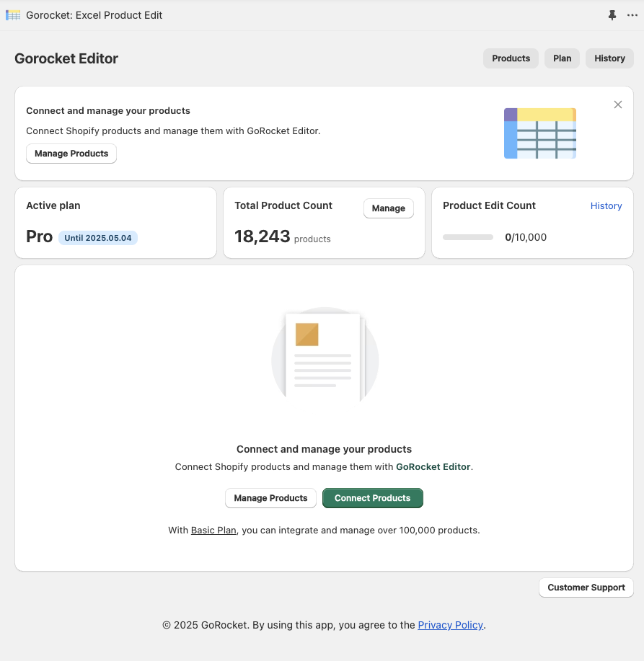Click the 0/10,000 edit count value

coord(526,237)
